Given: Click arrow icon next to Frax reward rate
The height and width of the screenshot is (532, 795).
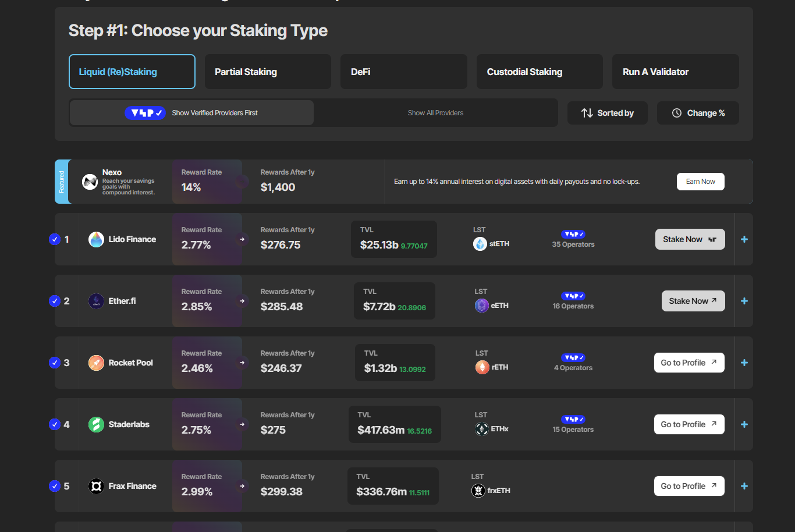Looking at the screenshot, I should 242,486.
